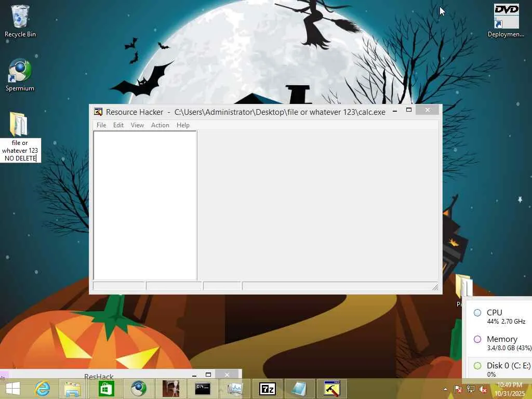Image resolution: width=532 pixels, height=399 pixels.
Task: Select the DVD Deployment desktop shortcut
Action: pyautogui.click(x=506, y=20)
